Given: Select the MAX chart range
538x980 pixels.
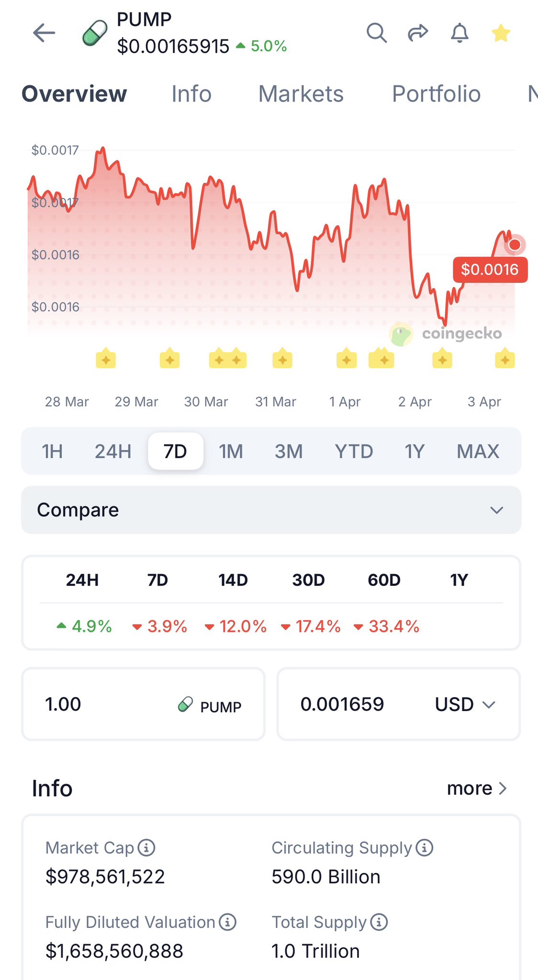Looking at the screenshot, I should coord(478,451).
